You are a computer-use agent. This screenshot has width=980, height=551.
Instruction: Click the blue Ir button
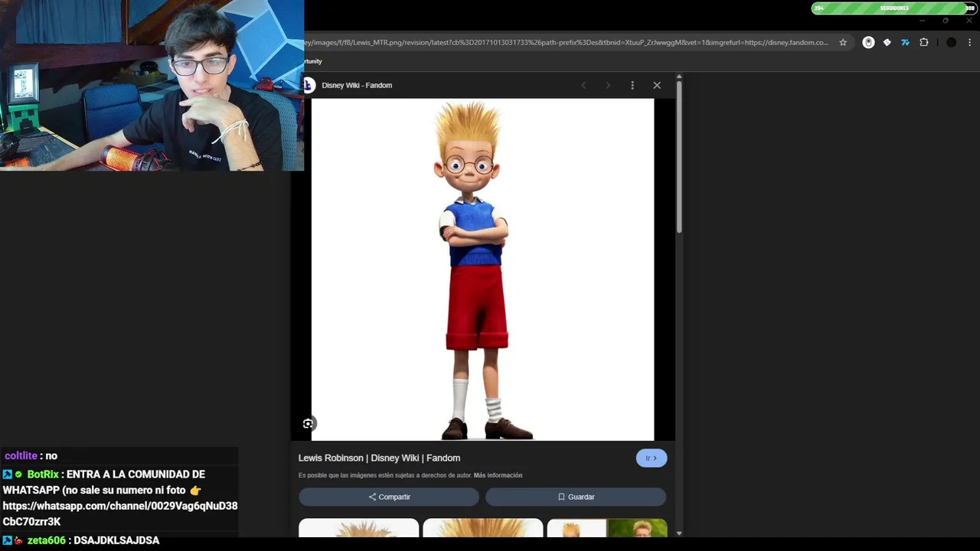[x=652, y=458]
